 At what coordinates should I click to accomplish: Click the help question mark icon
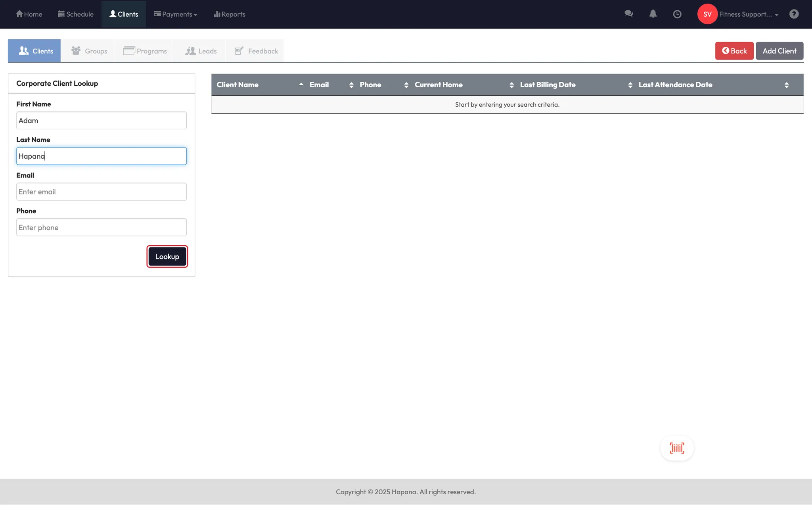tap(794, 14)
